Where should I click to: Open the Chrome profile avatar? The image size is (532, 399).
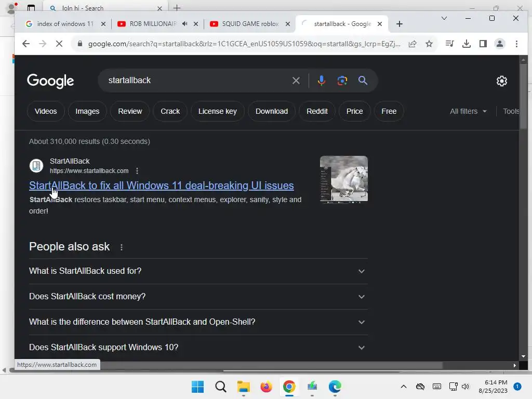coord(500,44)
